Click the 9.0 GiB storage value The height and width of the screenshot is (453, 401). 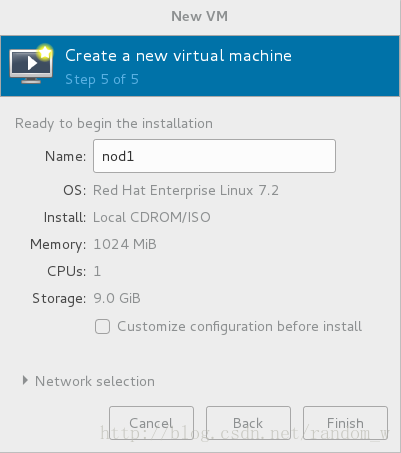click(117, 298)
